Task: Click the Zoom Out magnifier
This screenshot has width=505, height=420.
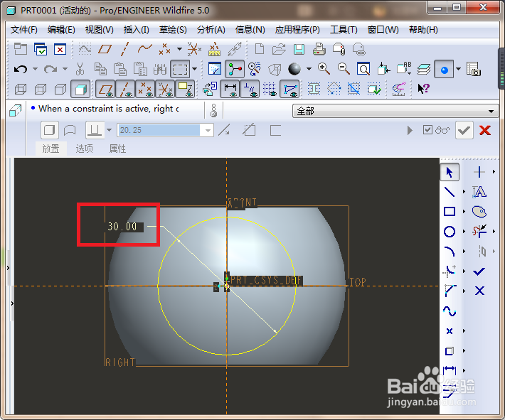Action: (344, 69)
